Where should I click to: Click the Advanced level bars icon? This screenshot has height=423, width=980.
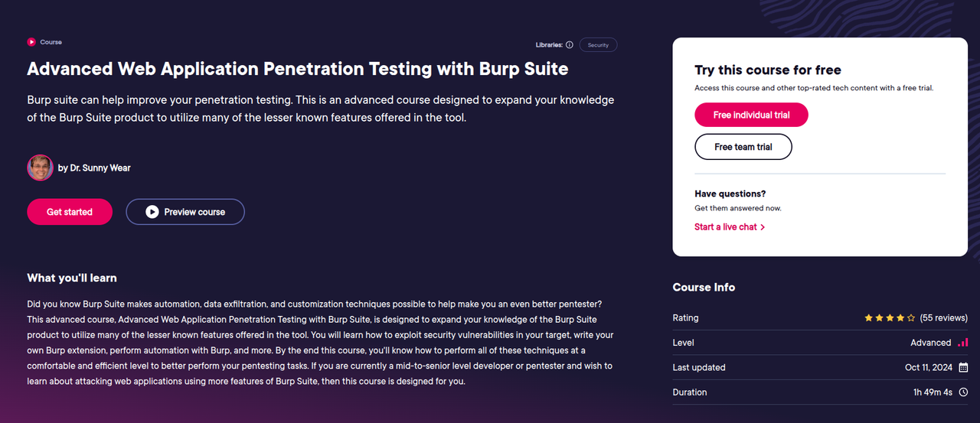click(x=963, y=343)
